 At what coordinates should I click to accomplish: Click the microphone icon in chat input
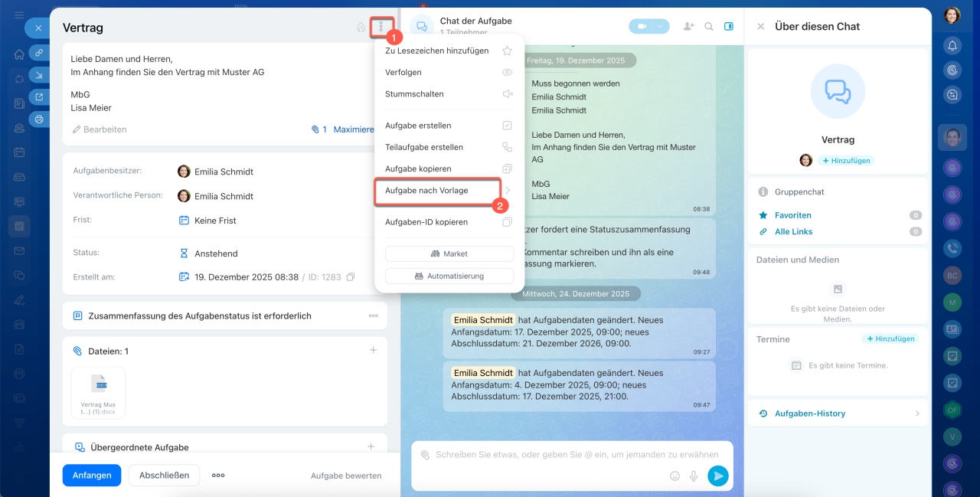[x=694, y=476]
